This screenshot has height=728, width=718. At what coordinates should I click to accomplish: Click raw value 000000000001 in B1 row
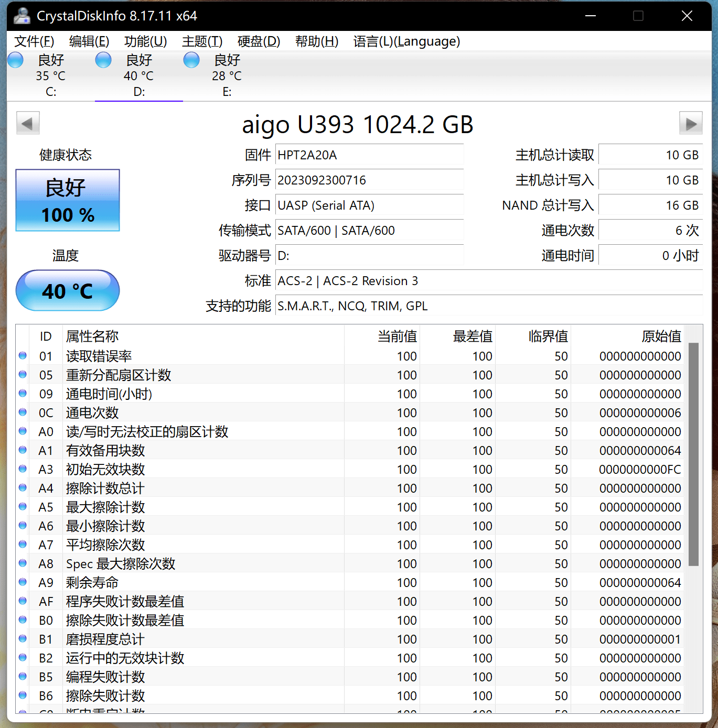coord(640,639)
